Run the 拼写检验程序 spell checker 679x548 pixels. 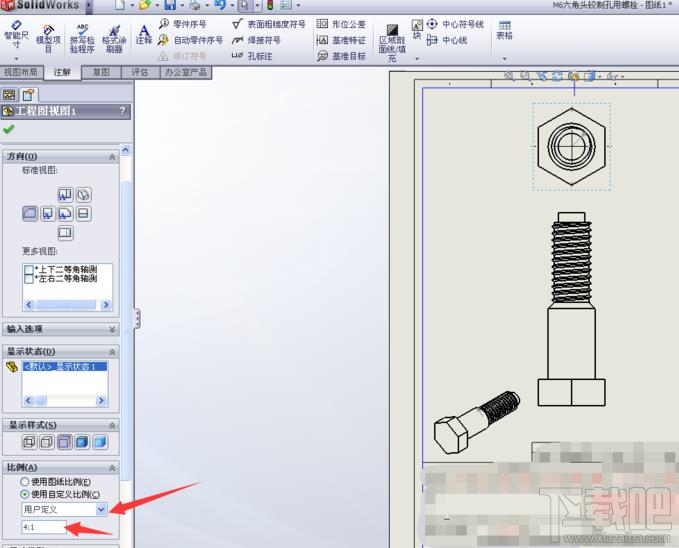pos(82,39)
